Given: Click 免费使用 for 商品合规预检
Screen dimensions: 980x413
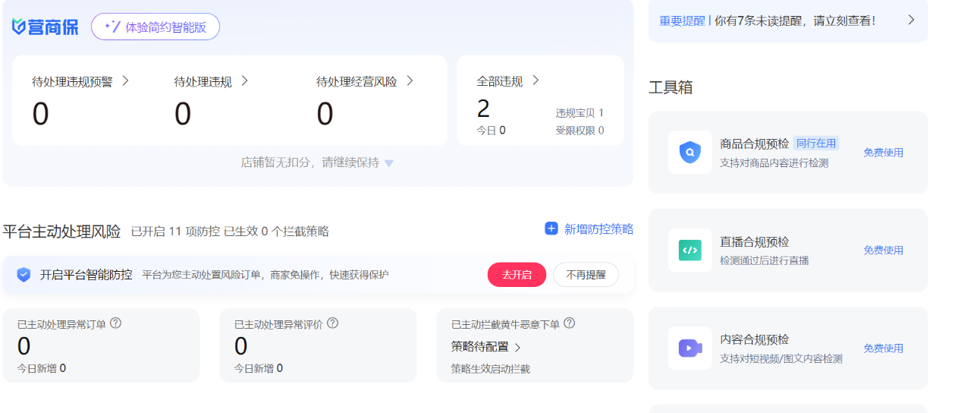Looking at the screenshot, I should pyautogui.click(x=883, y=153).
